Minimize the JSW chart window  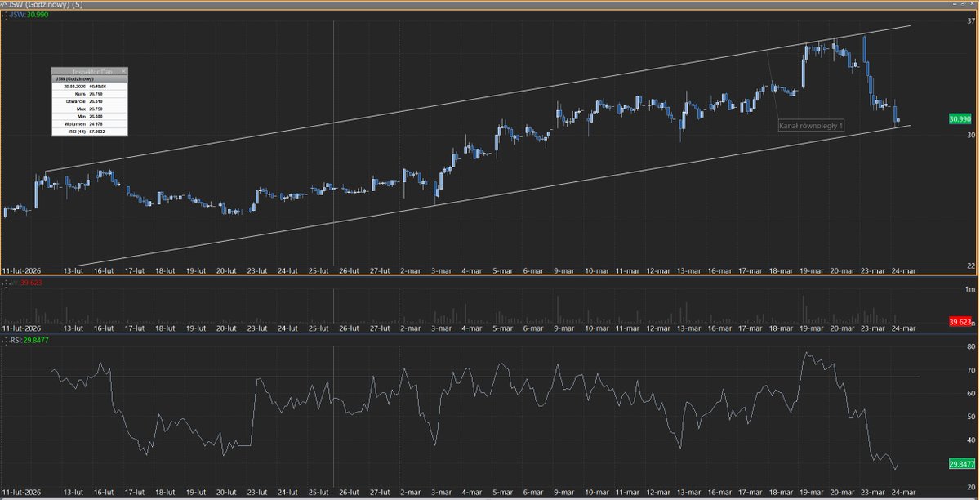point(954,4)
